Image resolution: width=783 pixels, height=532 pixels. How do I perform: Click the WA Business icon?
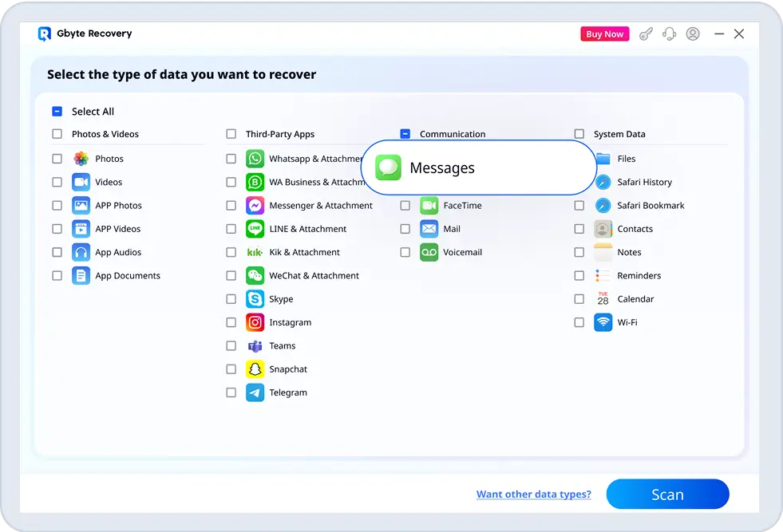(x=255, y=182)
